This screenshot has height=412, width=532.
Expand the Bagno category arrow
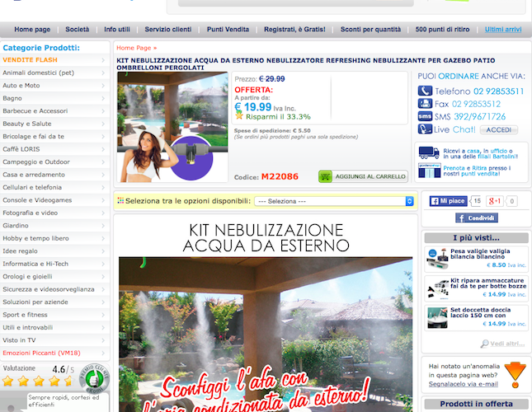pyautogui.click(x=103, y=98)
